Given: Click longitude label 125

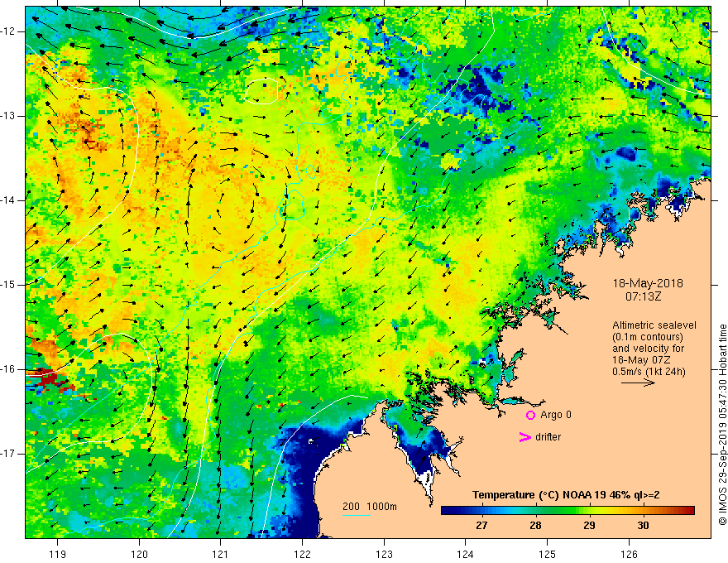Looking at the screenshot, I should point(548,554).
